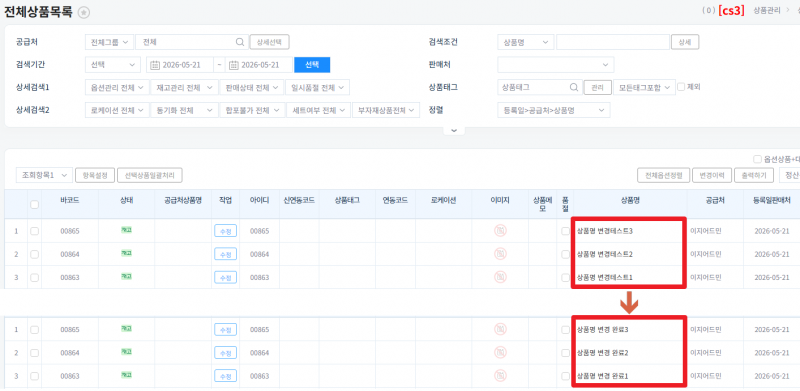Open the 검색조건 상품명 dropdown
This screenshot has width=800, height=391.
(x=526, y=42)
